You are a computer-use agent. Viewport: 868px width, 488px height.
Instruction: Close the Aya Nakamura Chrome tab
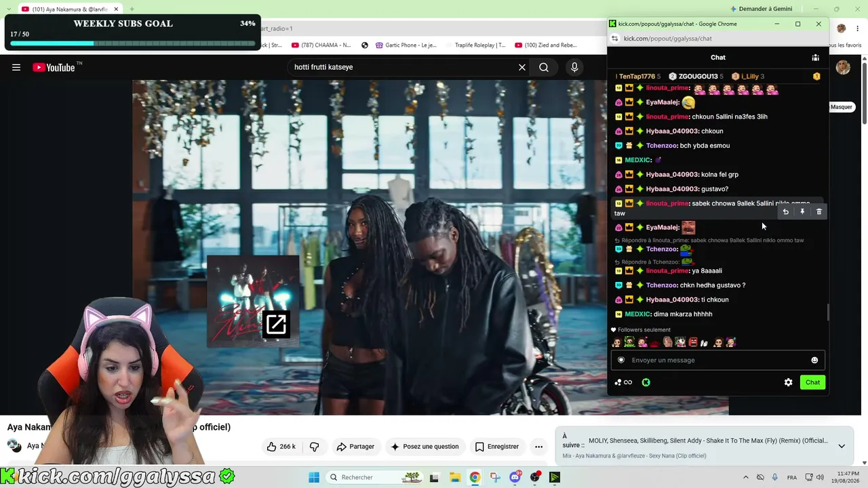coord(116,9)
